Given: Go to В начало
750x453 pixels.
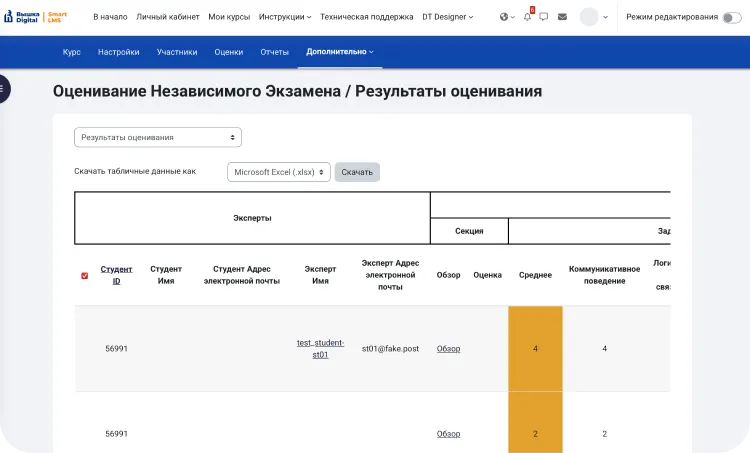Looking at the screenshot, I should [x=110, y=17].
